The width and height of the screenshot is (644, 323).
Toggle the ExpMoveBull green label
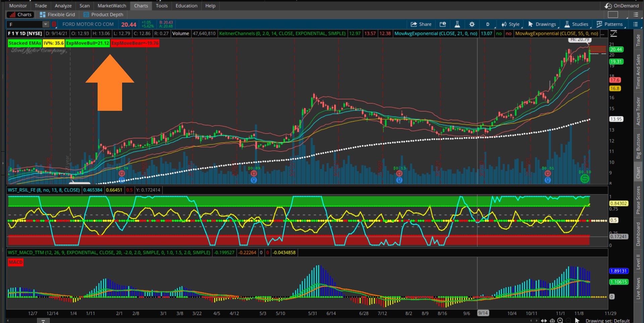[x=88, y=43]
